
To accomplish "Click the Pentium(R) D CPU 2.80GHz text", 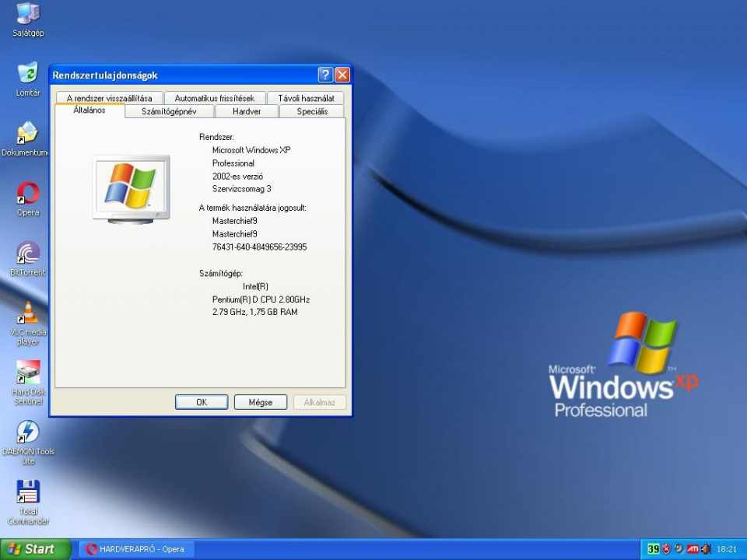I will (x=261, y=299).
